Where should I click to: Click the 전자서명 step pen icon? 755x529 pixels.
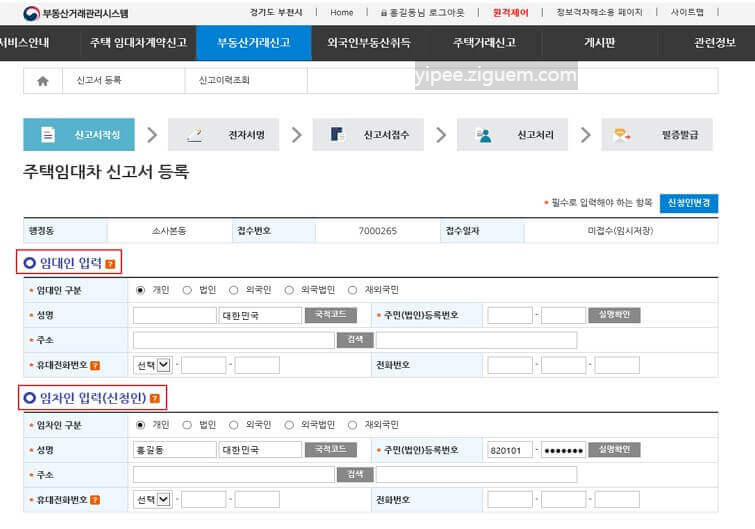point(195,135)
